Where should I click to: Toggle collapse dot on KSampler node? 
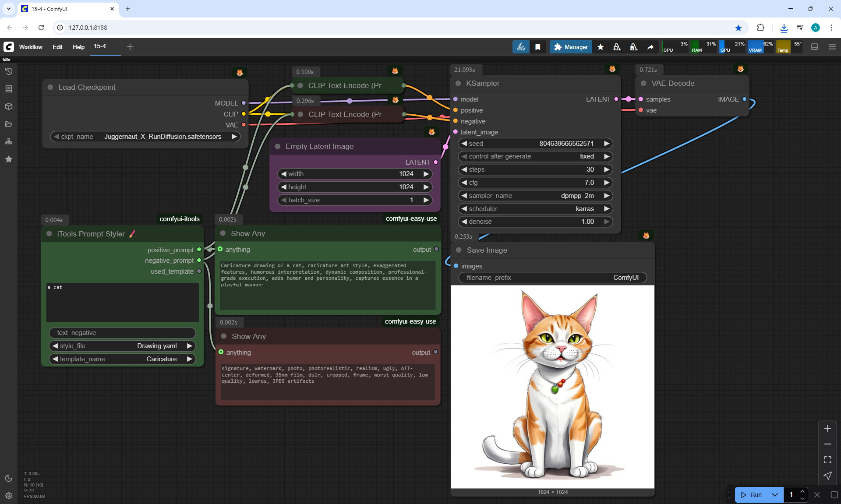[458, 83]
